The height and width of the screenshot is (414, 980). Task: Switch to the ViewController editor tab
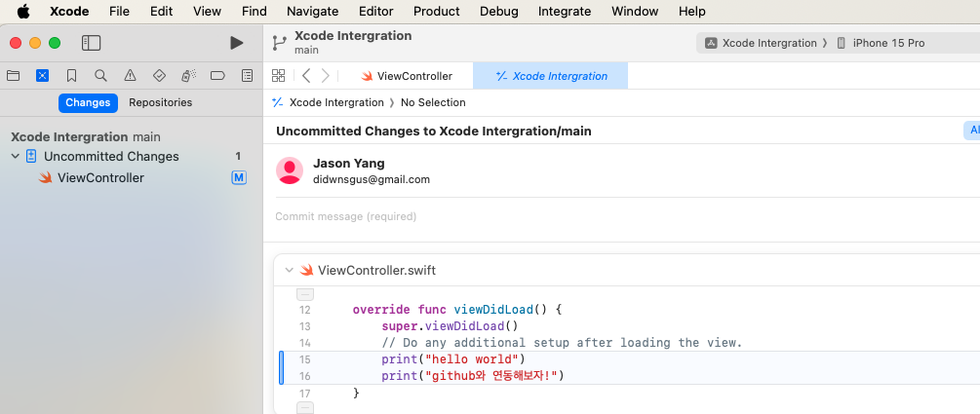[407, 76]
